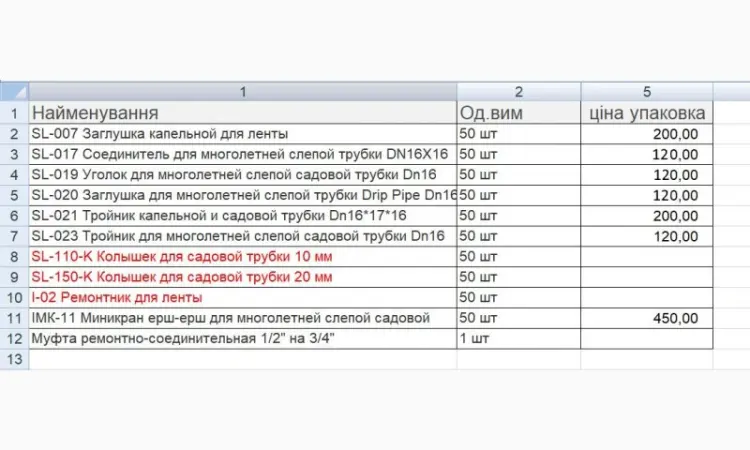Image resolution: width=750 pixels, height=450 pixels.
Task: Select price '120,00' in SL-023 row
Action: [647, 236]
